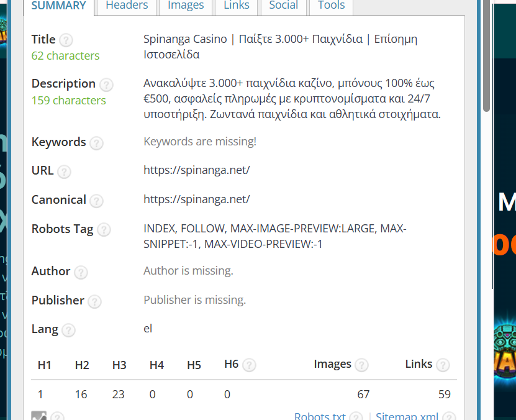Switch to the Headers tab
The height and width of the screenshot is (420, 516).
pos(127,6)
